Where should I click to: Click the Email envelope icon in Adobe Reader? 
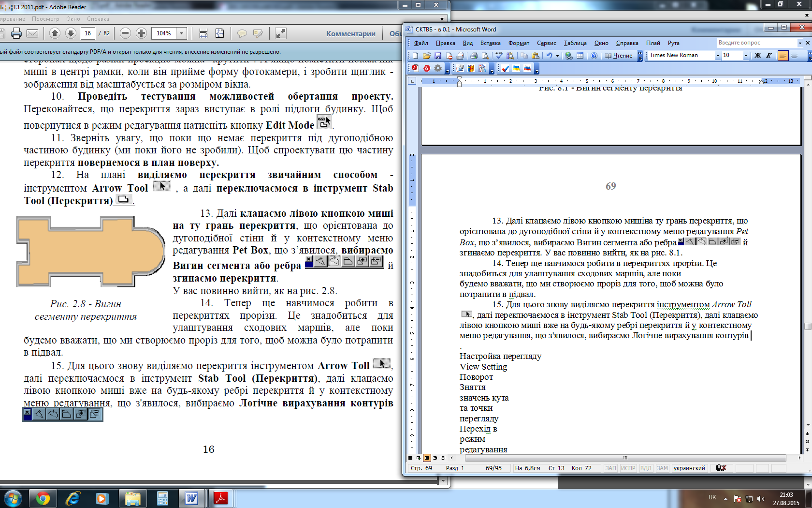click(32, 33)
